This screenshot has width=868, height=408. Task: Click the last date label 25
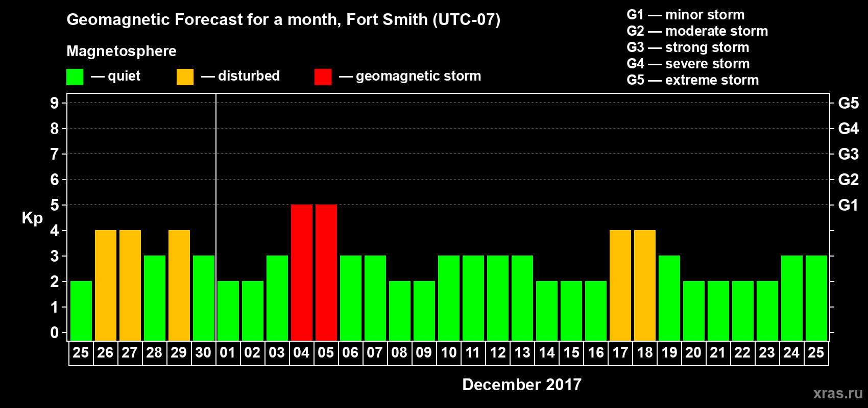click(x=816, y=353)
